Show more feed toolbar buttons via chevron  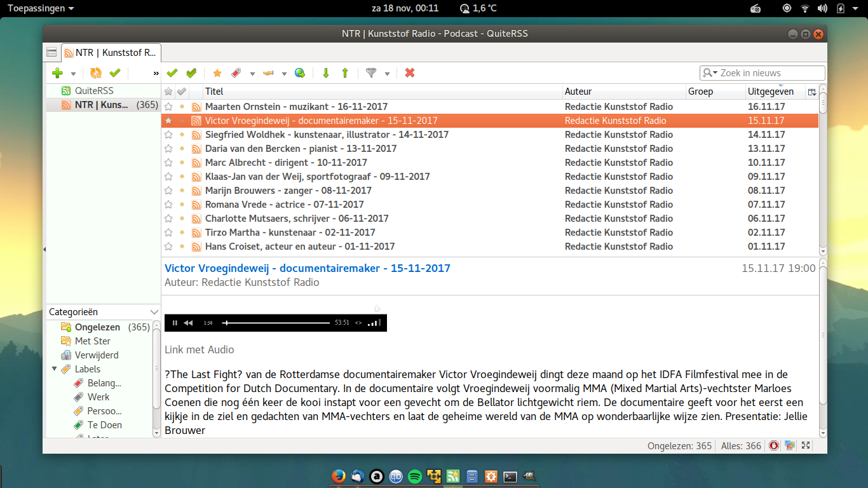pos(156,74)
